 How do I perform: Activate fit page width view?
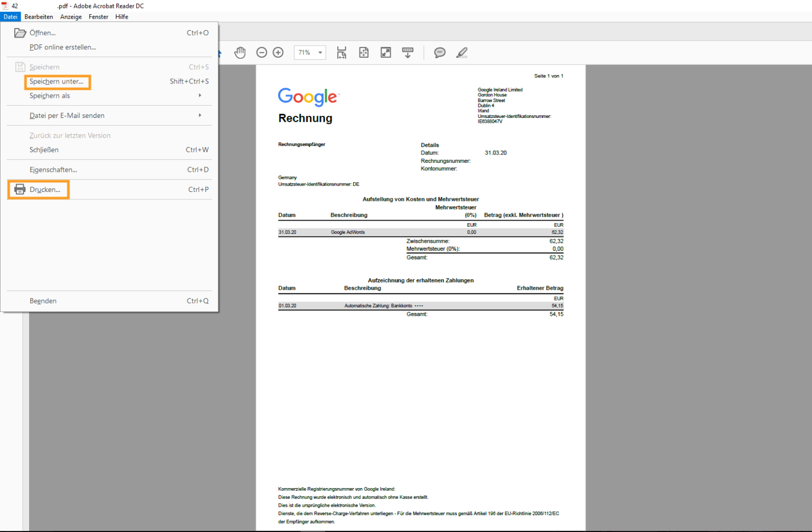point(342,52)
